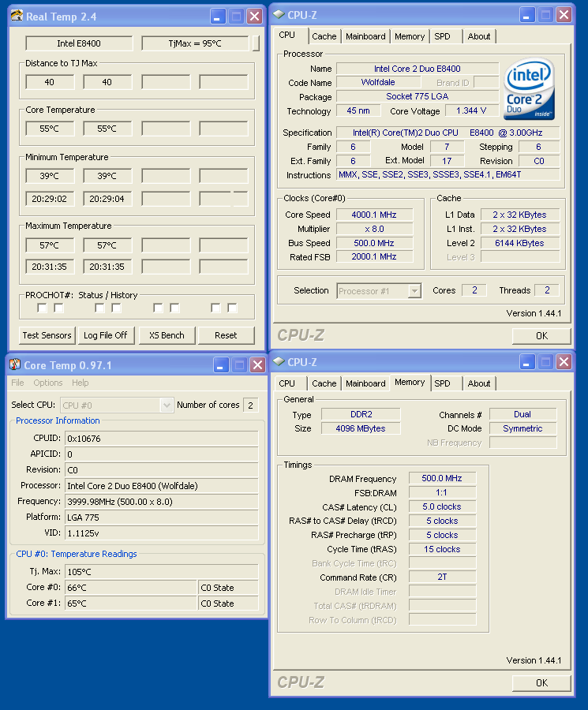Minimize the lower CPU-Z window

point(527,362)
